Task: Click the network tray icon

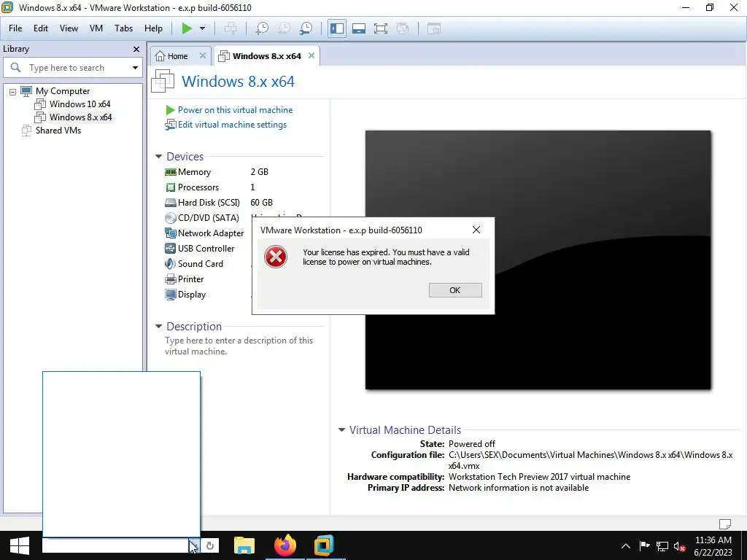Action: (x=662, y=546)
